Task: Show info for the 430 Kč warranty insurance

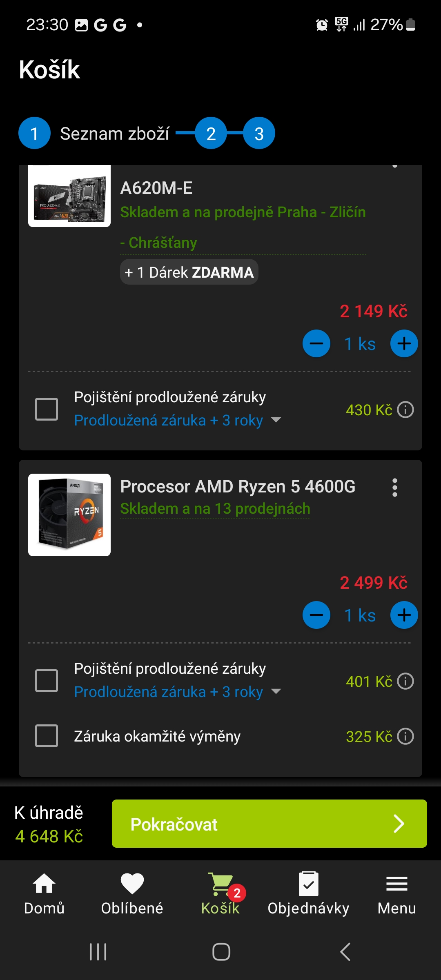Action: click(x=405, y=410)
